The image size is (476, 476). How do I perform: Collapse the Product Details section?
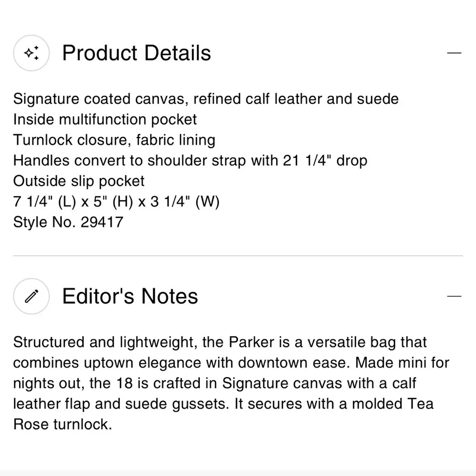(455, 53)
